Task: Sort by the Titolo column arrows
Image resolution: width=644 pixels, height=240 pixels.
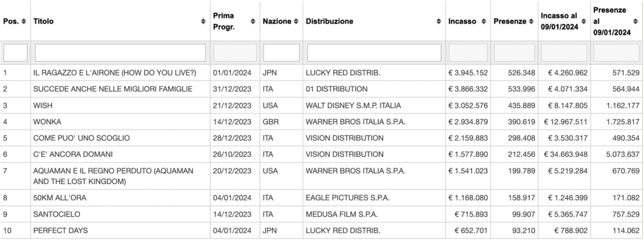Action: click(203, 21)
